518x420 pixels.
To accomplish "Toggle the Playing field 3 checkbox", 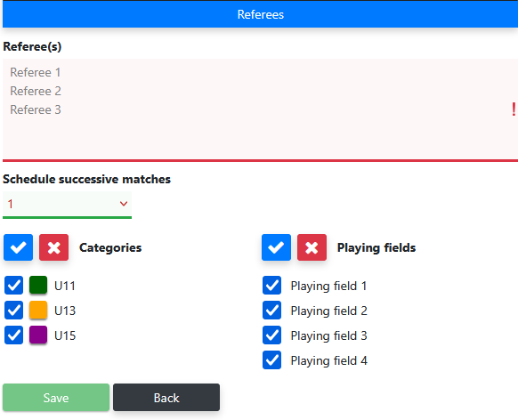I will tap(271, 335).
